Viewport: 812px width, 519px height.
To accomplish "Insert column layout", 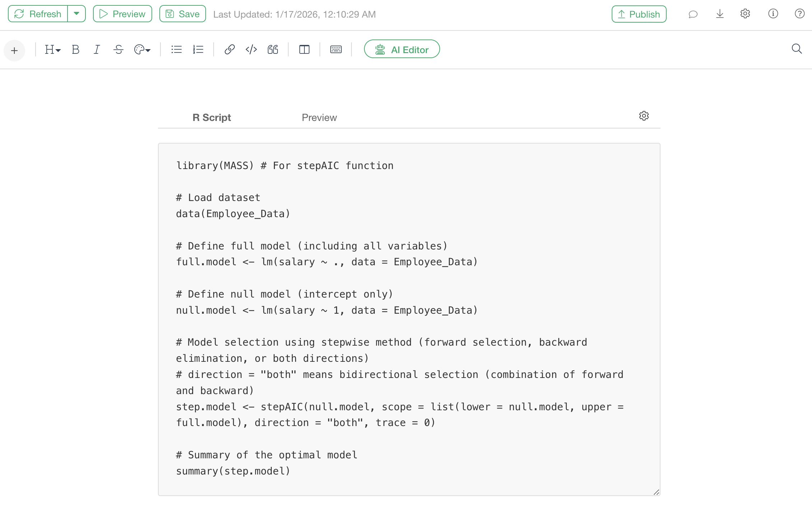I will 304,50.
